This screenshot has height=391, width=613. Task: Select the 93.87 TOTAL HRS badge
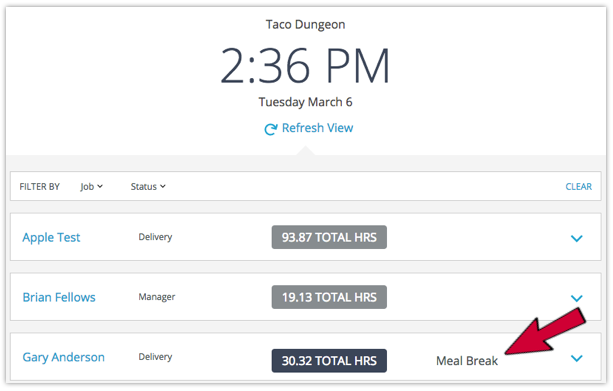coord(329,237)
